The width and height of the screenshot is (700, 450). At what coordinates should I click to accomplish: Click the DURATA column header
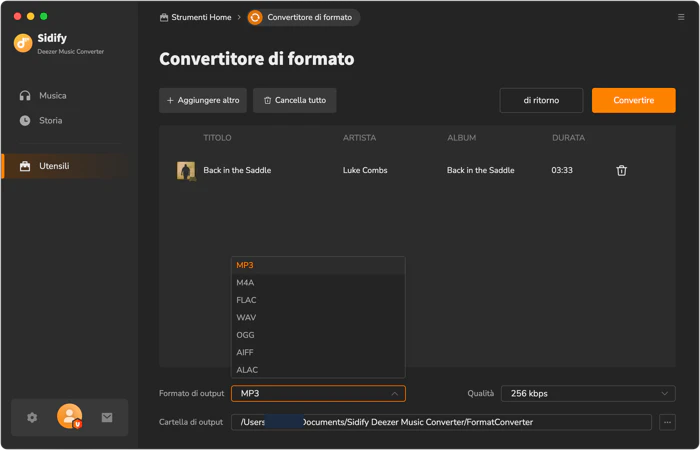[x=568, y=138]
